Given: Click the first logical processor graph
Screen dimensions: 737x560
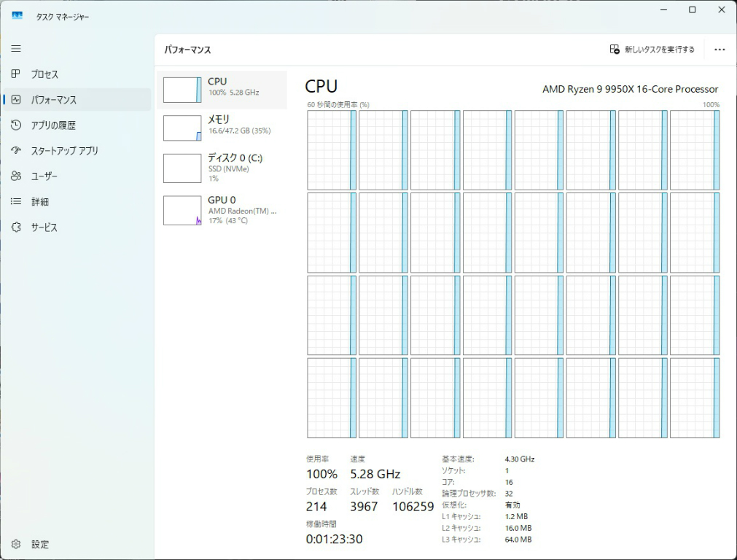Looking at the screenshot, I should coord(332,150).
